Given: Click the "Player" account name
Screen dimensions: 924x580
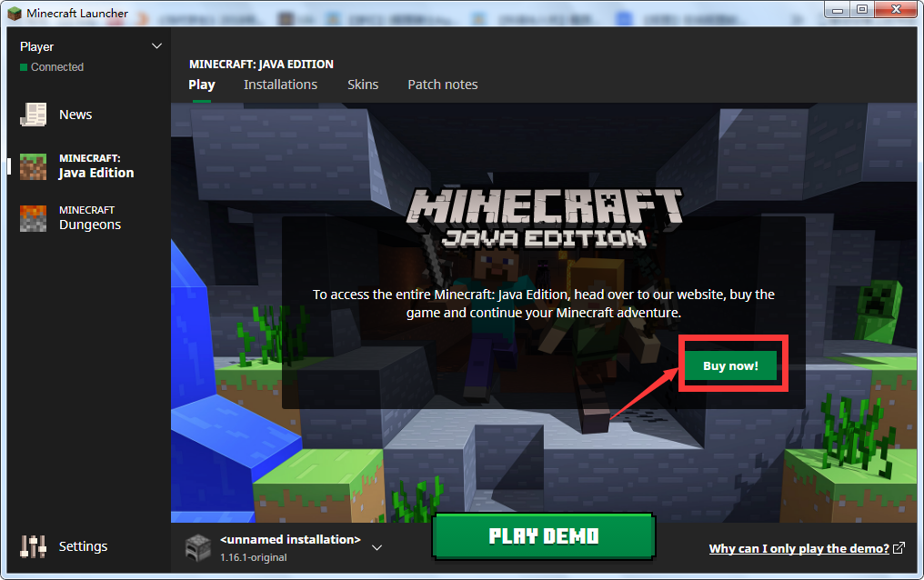Looking at the screenshot, I should [x=36, y=46].
